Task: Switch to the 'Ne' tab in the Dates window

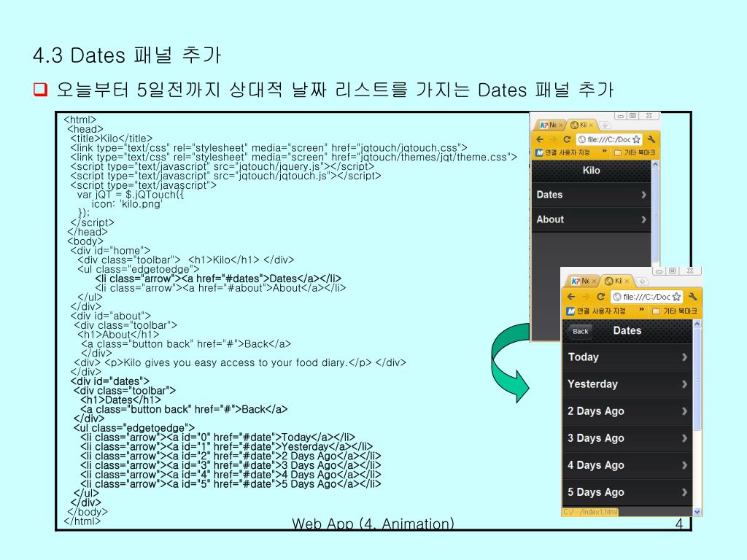Action: click(x=583, y=281)
